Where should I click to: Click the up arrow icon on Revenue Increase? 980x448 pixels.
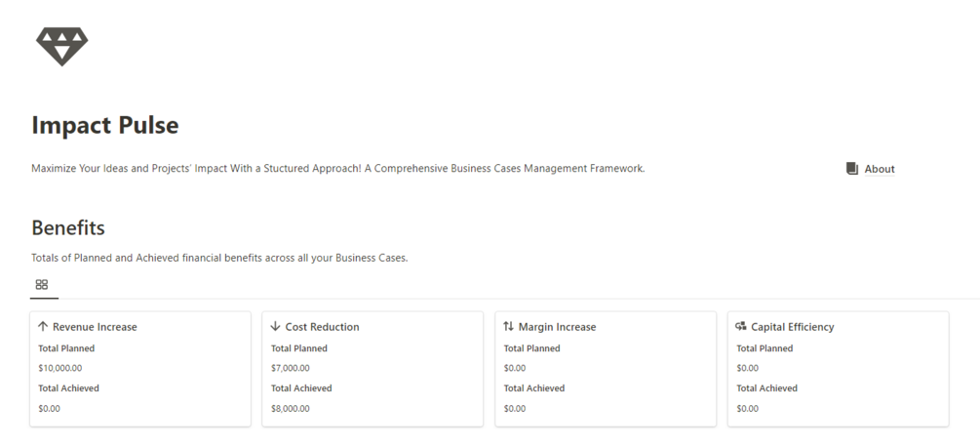[43, 327]
